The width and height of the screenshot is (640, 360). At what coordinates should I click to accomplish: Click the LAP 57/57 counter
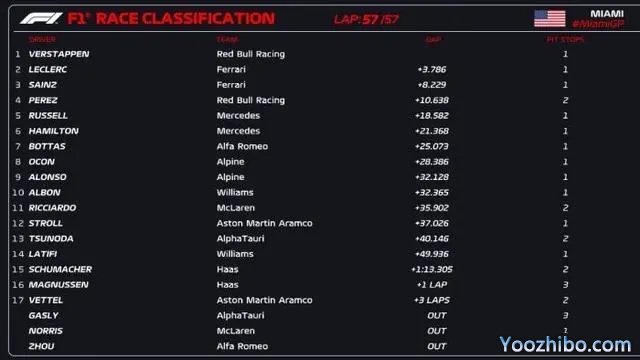366,19
